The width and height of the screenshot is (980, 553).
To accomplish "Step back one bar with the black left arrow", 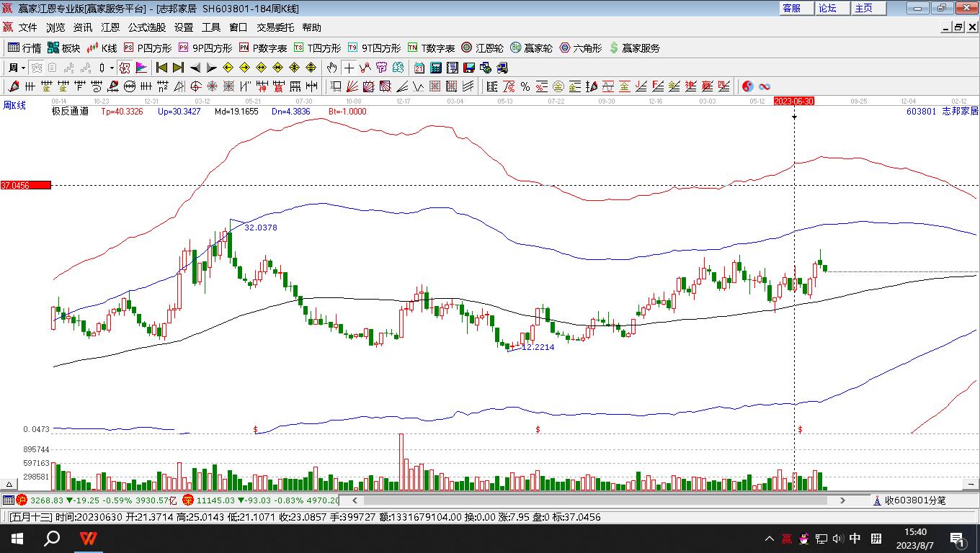I will click(195, 68).
